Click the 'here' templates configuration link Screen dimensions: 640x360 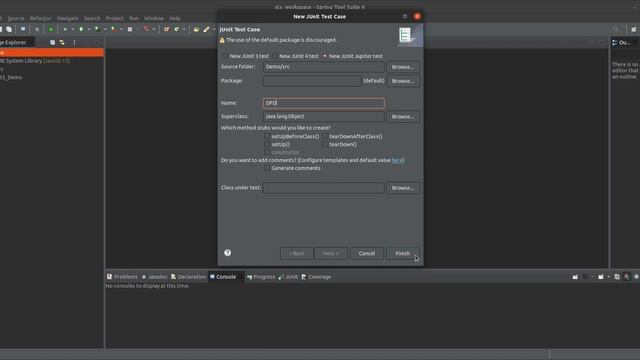pos(397,160)
